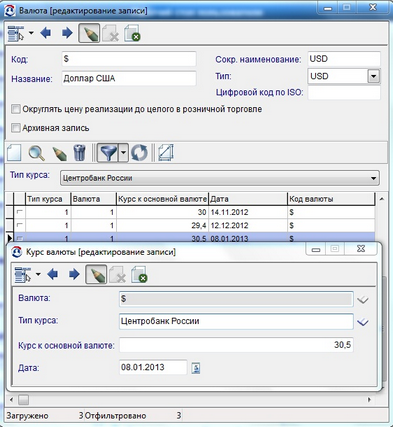Open the Валюта lookup checkmark
The width and height of the screenshot is (393, 427).
(x=362, y=300)
